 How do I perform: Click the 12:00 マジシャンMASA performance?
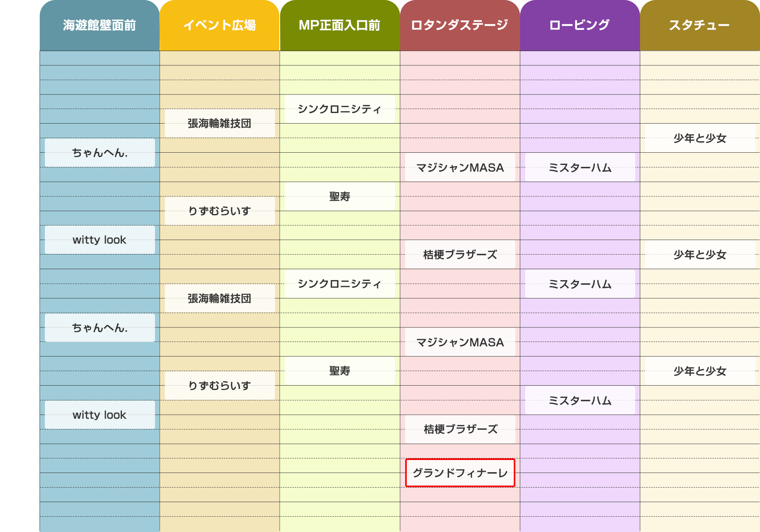[x=459, y=168]
